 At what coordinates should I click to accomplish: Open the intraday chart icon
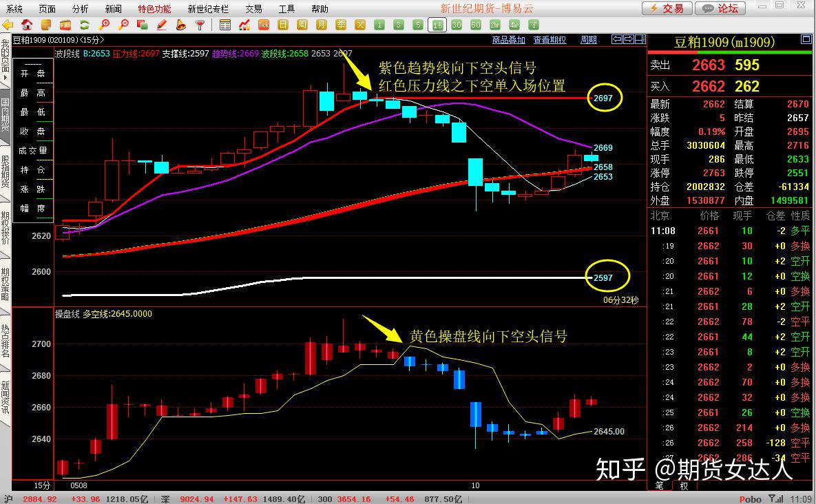coord(244,25)
